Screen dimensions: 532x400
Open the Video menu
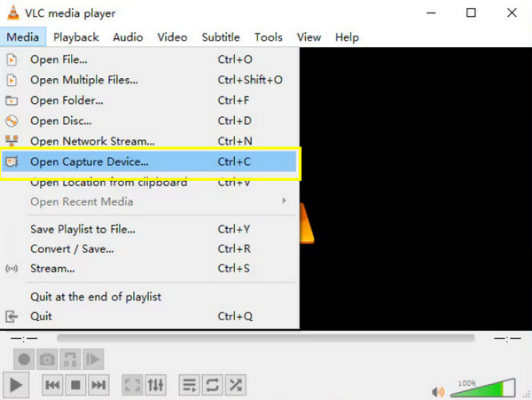coord(172,37)
